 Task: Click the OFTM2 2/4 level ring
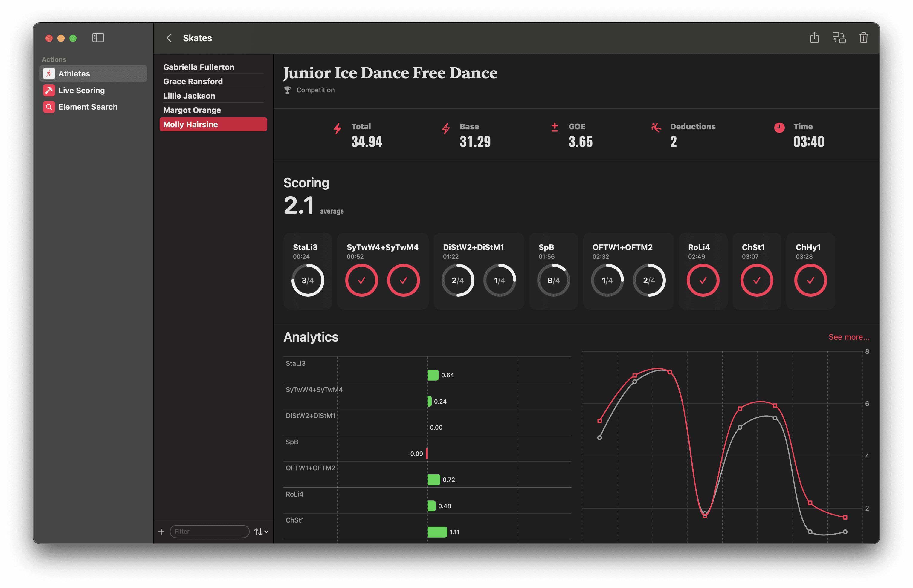[x=649, y=281]
